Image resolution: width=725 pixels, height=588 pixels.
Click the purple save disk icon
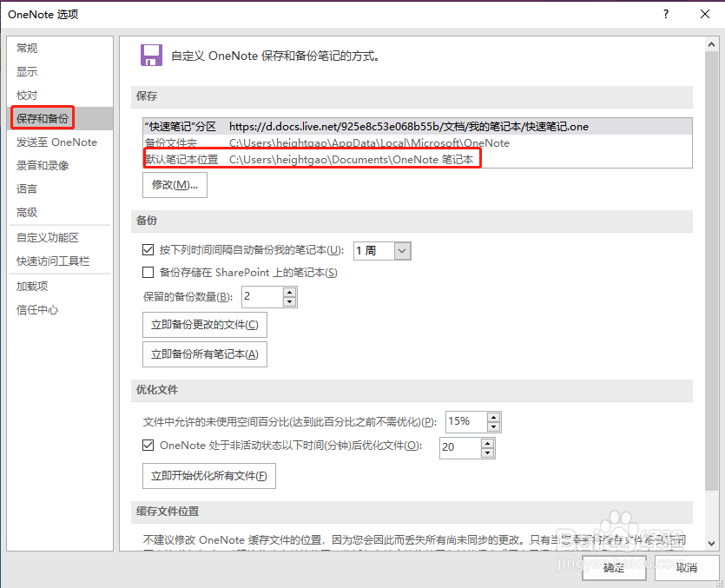click(151, 56)
